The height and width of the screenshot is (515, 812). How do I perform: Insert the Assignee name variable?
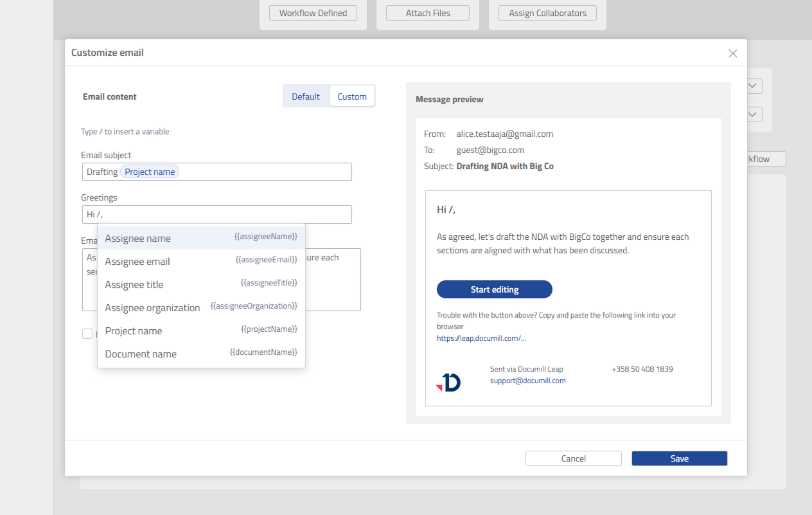coord(201,238)
